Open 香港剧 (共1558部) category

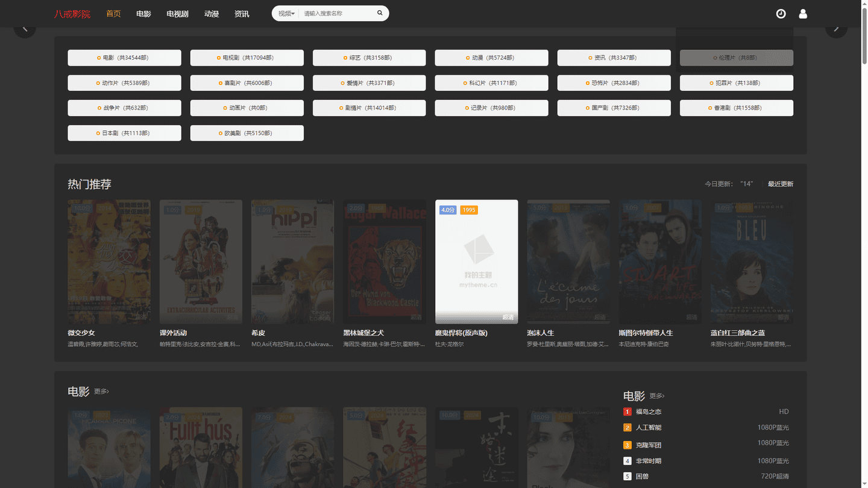tap(737, 108)
